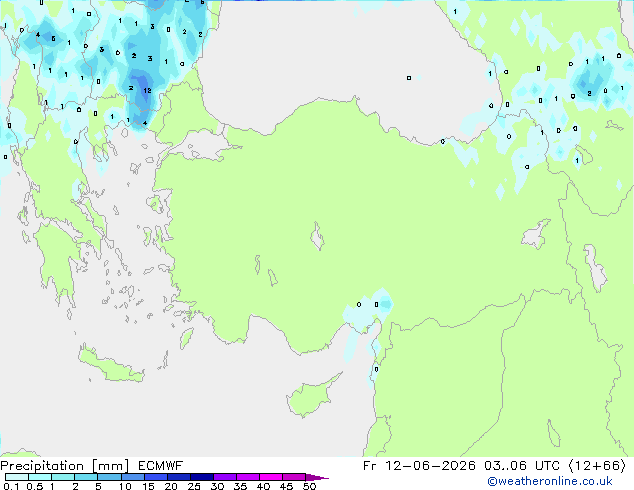This screenshot has width=634, height=490.
Task: Select the legend swatch between 20 and 25
Action: pos(178,477)
